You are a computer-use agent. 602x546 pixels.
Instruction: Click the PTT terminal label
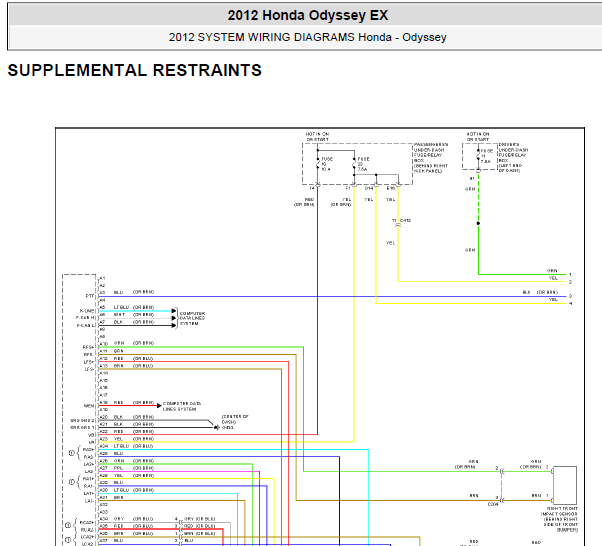(90, 296)
